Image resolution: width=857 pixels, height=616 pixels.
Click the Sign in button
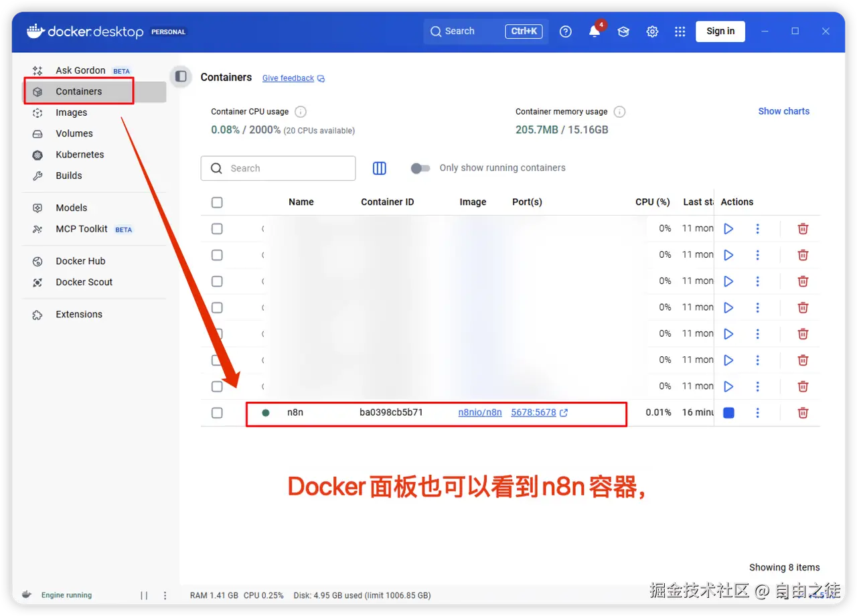(720, 31)
